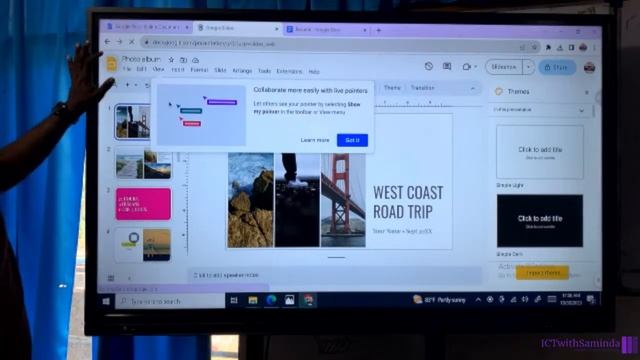This screenshot has width=640, height=360.
Task: Open the Extensions menu
Action: [289, 71]
